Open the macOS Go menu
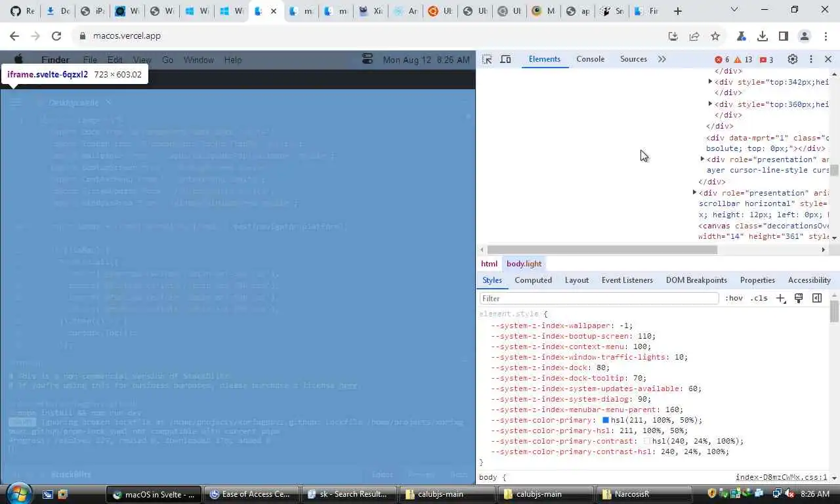 (x=167, y=60)
